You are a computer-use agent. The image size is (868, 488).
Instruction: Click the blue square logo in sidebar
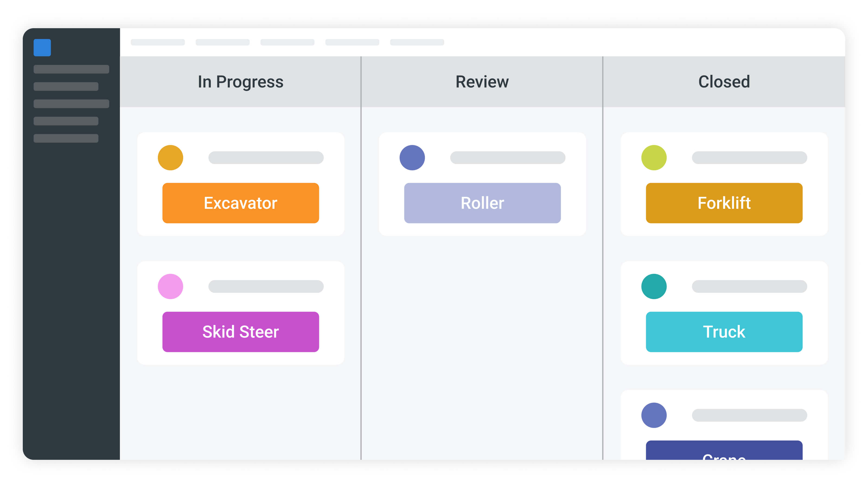(x=42, y=47)
